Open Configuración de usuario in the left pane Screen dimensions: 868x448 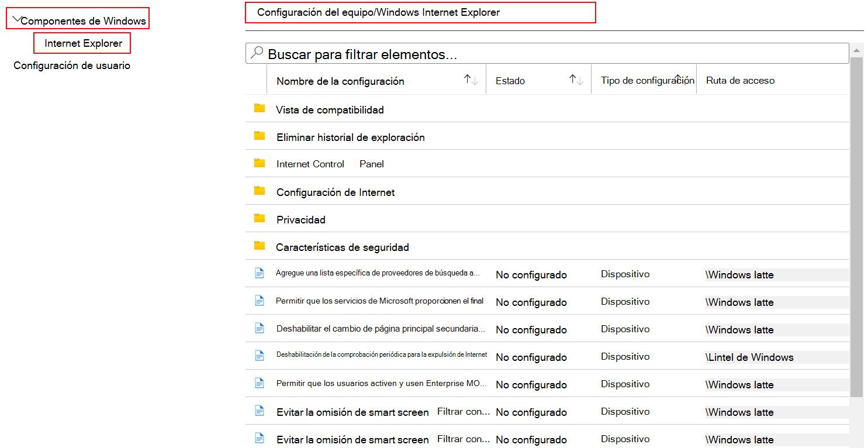click(x=72, y=66)
